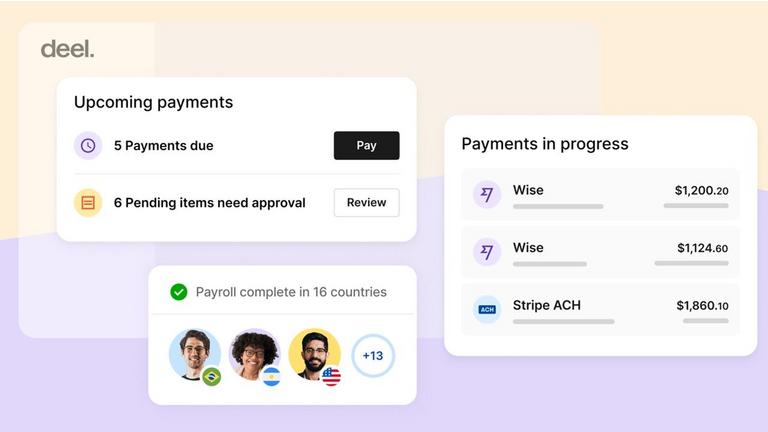This screenshot has width=768, height=432.
Task: Click the Brazil flag badge
Action: [211, 377]
